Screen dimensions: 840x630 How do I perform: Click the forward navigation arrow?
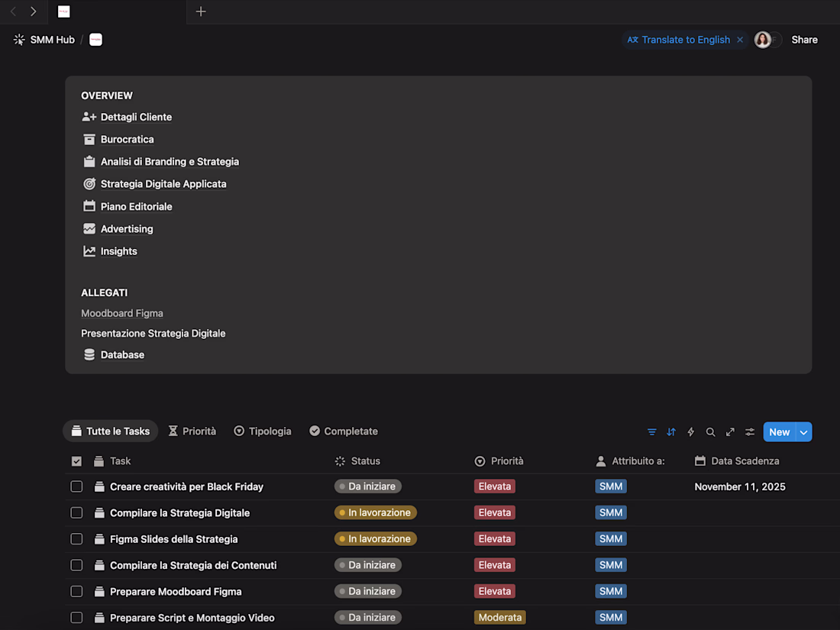pos(33,11)
